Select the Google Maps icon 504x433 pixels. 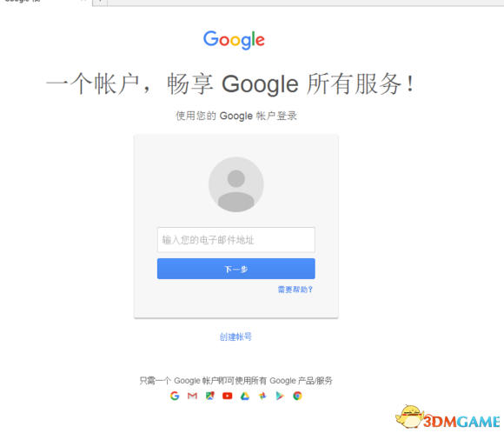tap(210, 396)
